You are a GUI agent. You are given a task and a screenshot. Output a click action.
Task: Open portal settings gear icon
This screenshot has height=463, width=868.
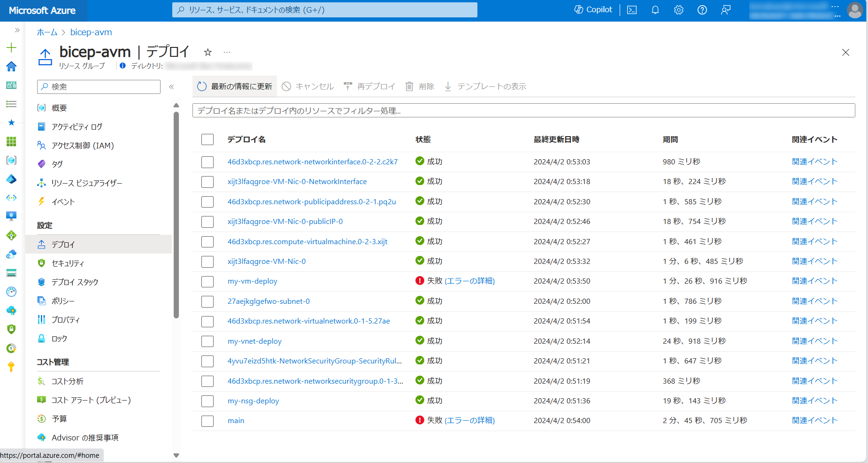click(679, 10)
